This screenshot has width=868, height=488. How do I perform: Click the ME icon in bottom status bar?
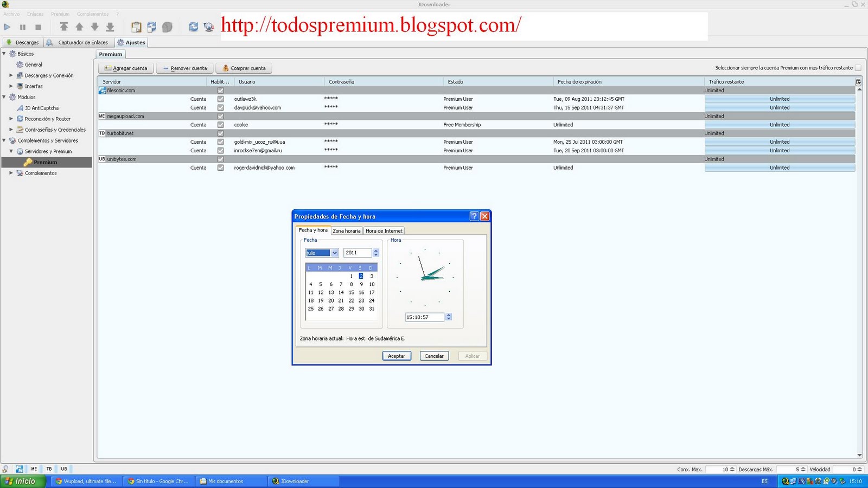coord(34,469)
